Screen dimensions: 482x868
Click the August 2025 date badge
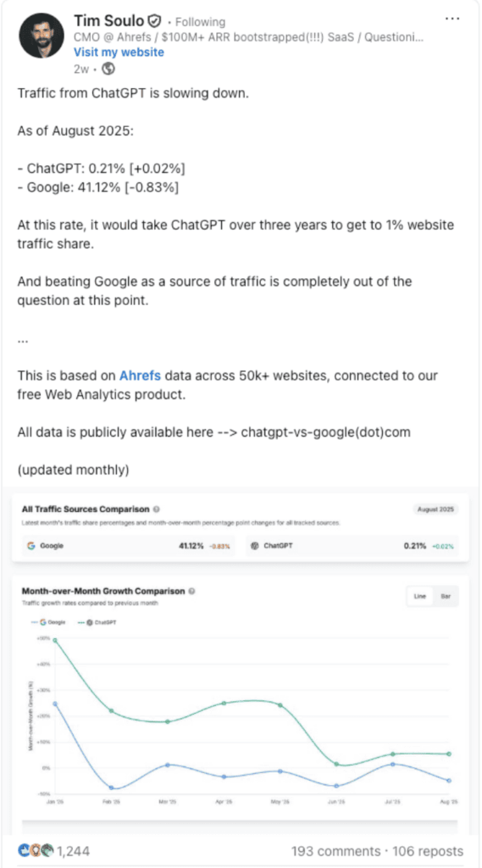[435, 509]
